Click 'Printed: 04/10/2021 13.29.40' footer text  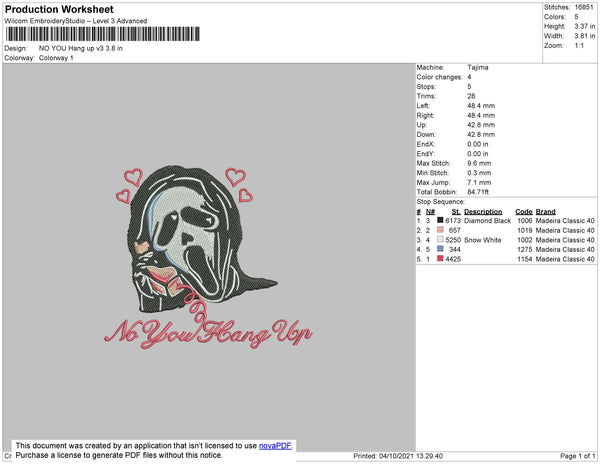(398, 456)
